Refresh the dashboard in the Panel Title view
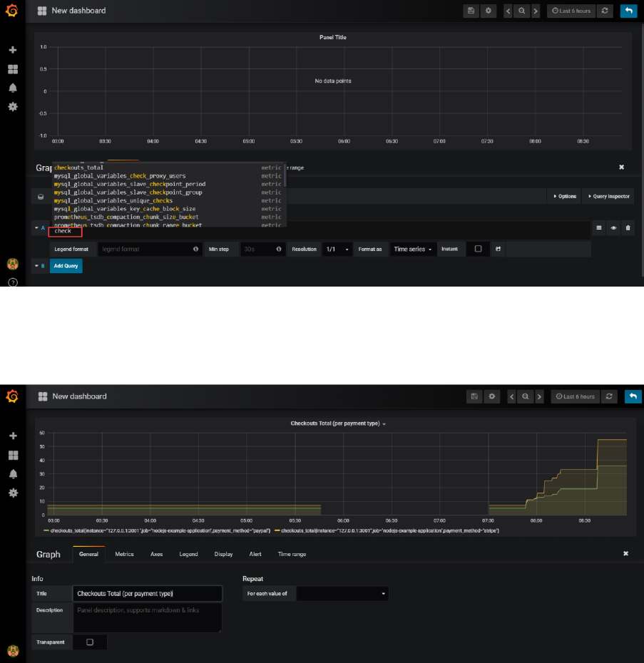The height and width of the screenshot is (663, 644). (x=605, y=11)
